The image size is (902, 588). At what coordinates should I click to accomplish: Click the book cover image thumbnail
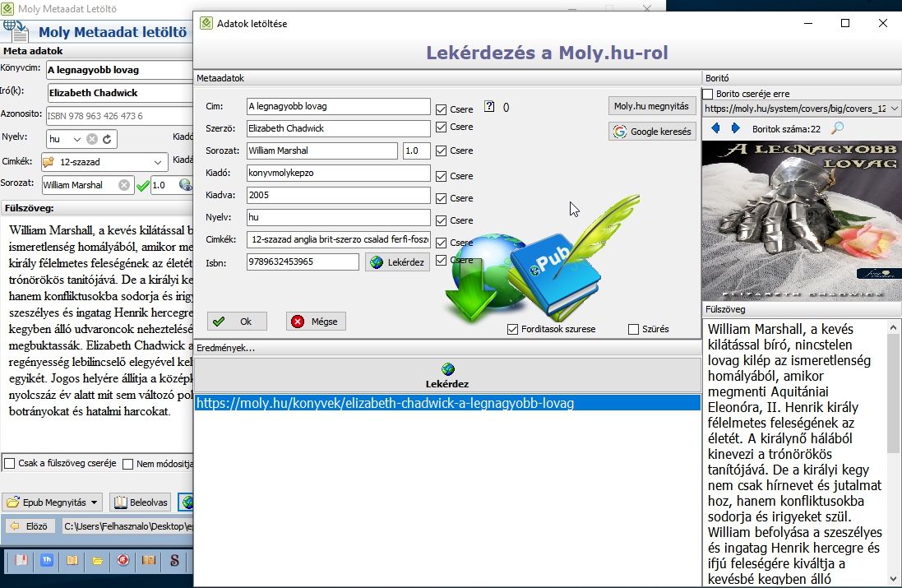click(x=802, y=221)
